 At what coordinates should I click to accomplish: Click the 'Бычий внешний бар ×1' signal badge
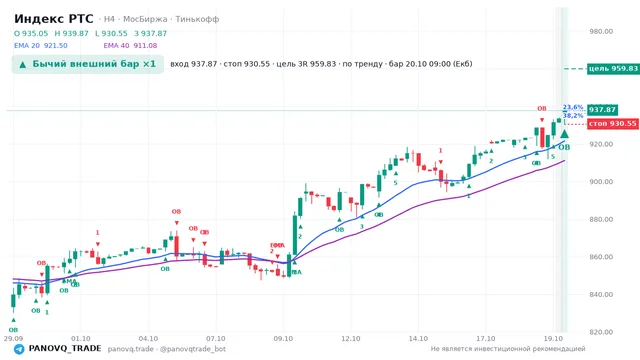click(88, 64)
